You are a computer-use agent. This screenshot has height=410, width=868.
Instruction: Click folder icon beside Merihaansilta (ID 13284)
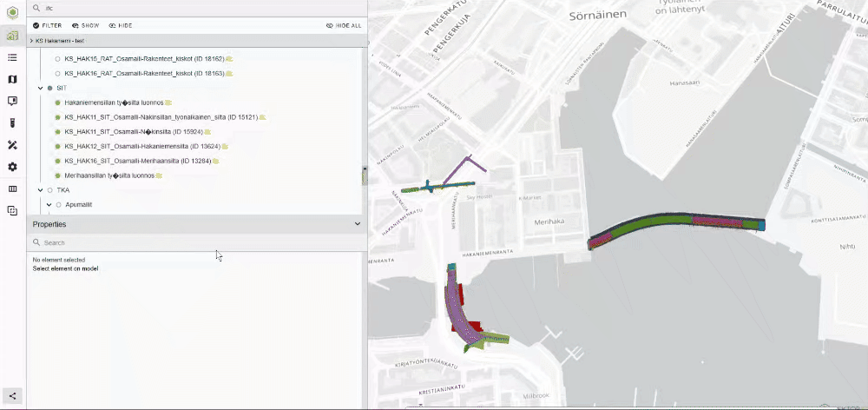tap(216, 162)
